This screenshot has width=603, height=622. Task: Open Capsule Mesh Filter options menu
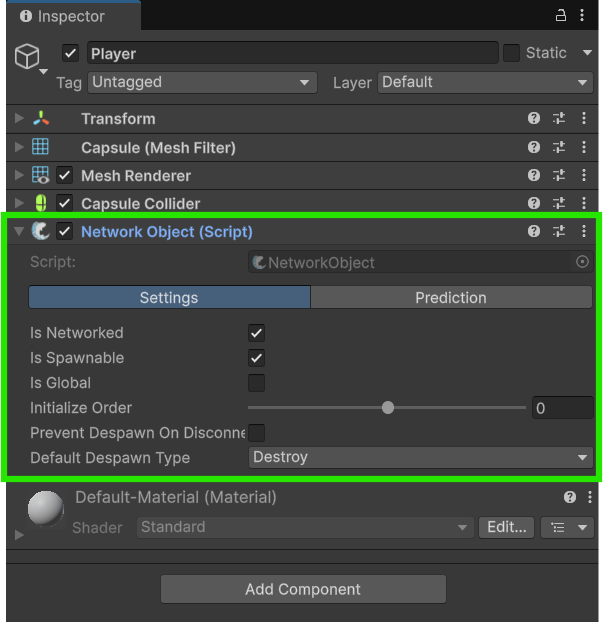pyautogui.click(x=584, y=147)
